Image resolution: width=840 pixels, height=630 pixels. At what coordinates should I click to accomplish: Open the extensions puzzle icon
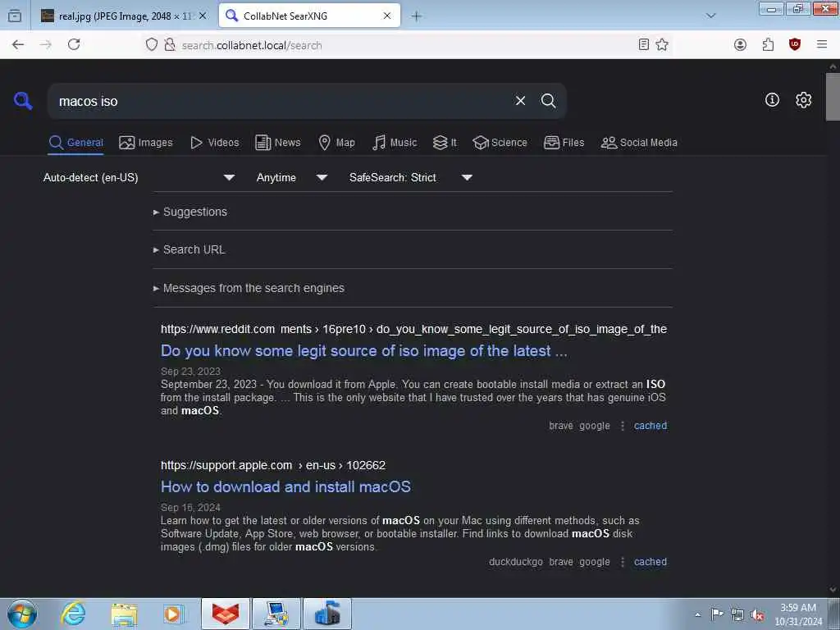click(x=768, y=45)
